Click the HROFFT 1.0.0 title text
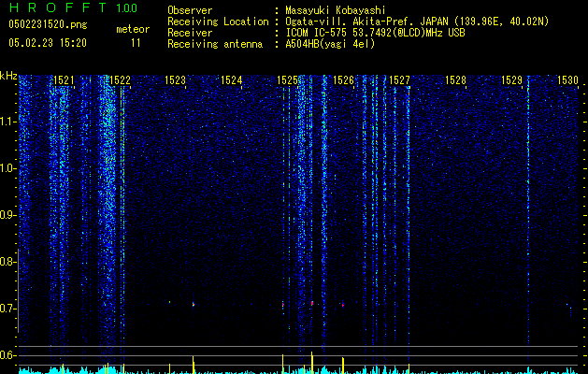Image resolution: width=588 pixels, height=374 pixels. [74, 7]
